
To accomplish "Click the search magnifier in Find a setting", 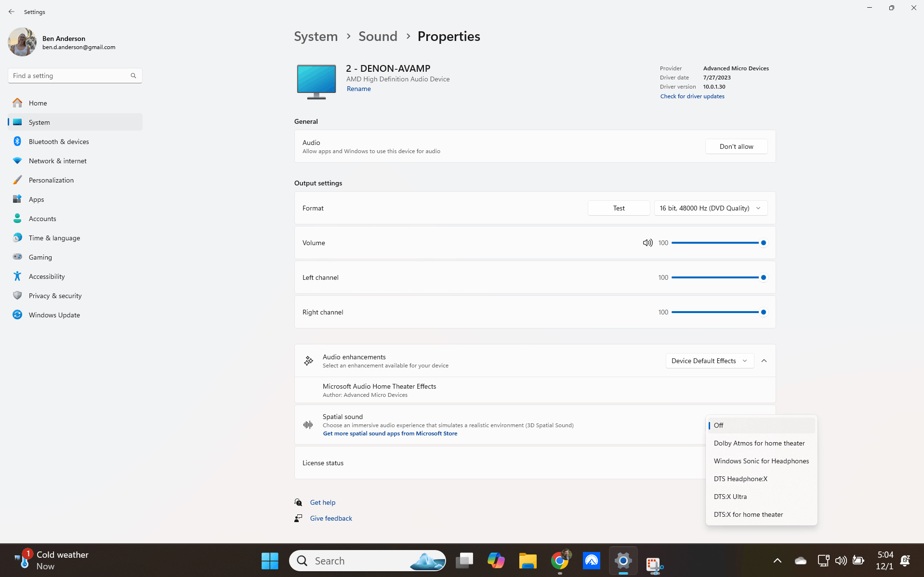I will pyautogui.click(x=133, y=76).
